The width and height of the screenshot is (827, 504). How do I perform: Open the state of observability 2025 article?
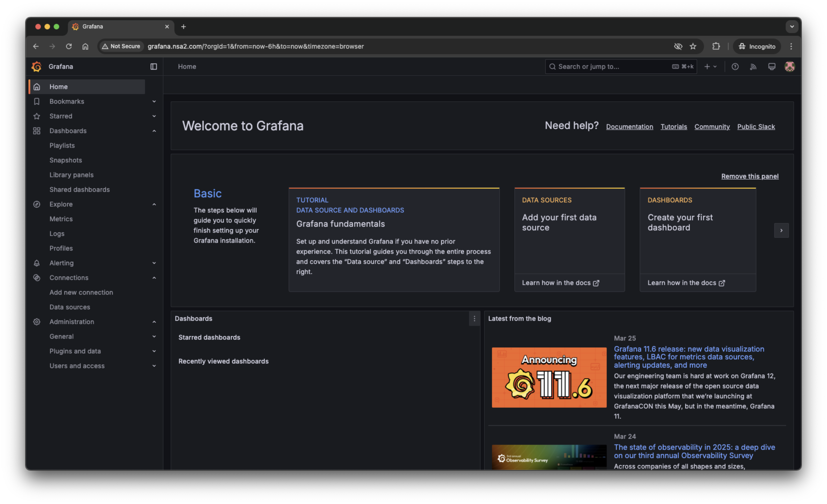694,451
